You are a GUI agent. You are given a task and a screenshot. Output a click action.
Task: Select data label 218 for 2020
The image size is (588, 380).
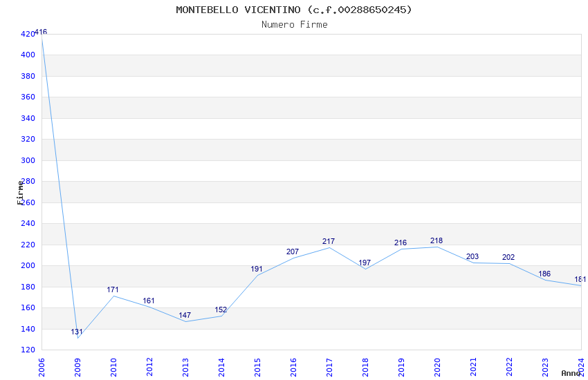[437, 240]
